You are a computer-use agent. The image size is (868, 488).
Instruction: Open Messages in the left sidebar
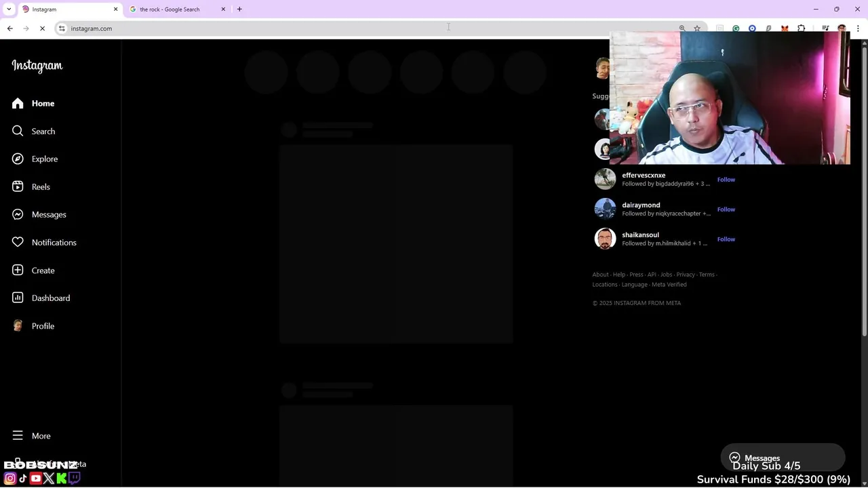39,214
